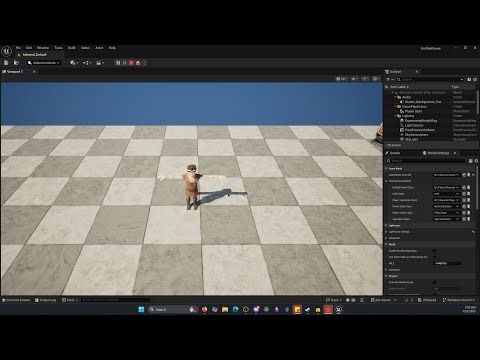The height and width of the screenshot is (360, 480).
Task: Open the HUD Class dropdown
Action: (447, 194)
